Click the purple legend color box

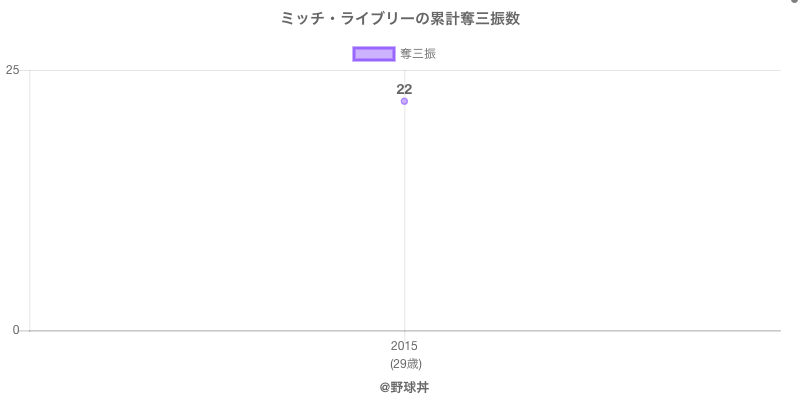click(x=374, y=54)
